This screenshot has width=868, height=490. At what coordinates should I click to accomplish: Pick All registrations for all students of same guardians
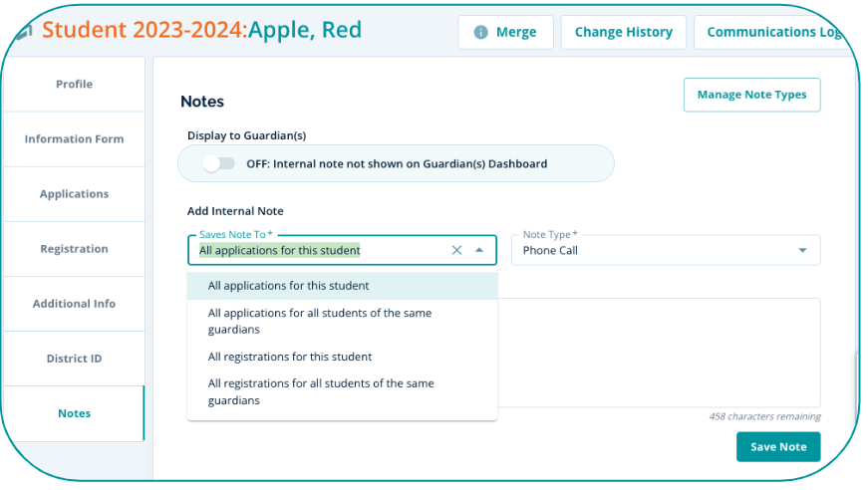[x=321, y=391]
